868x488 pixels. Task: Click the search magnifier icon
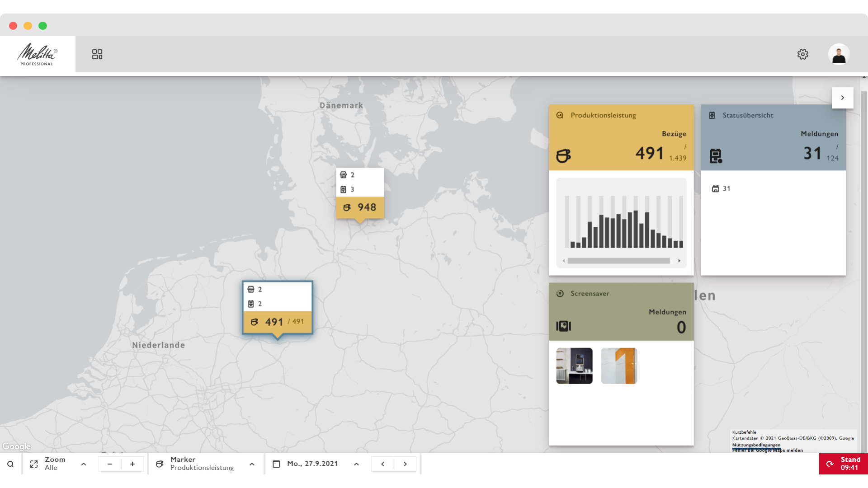10,464
